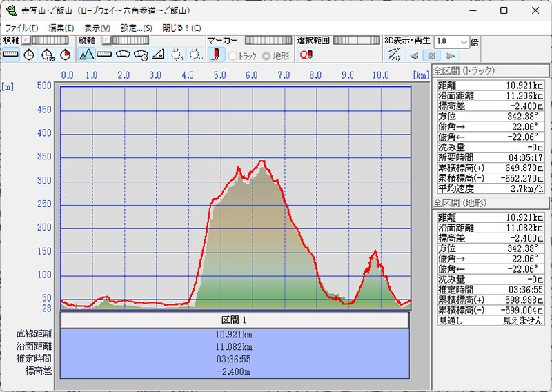This screenshot has height=392, width=552.
Task: Click the terrain 累積標高(-) value -599.004m
Action: click(522, 310)
